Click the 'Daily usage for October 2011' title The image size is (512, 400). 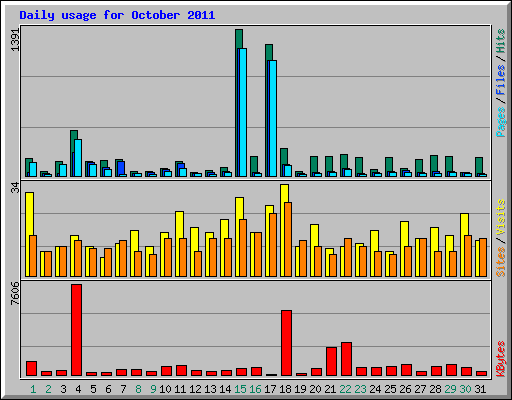(x=117, y=16)
